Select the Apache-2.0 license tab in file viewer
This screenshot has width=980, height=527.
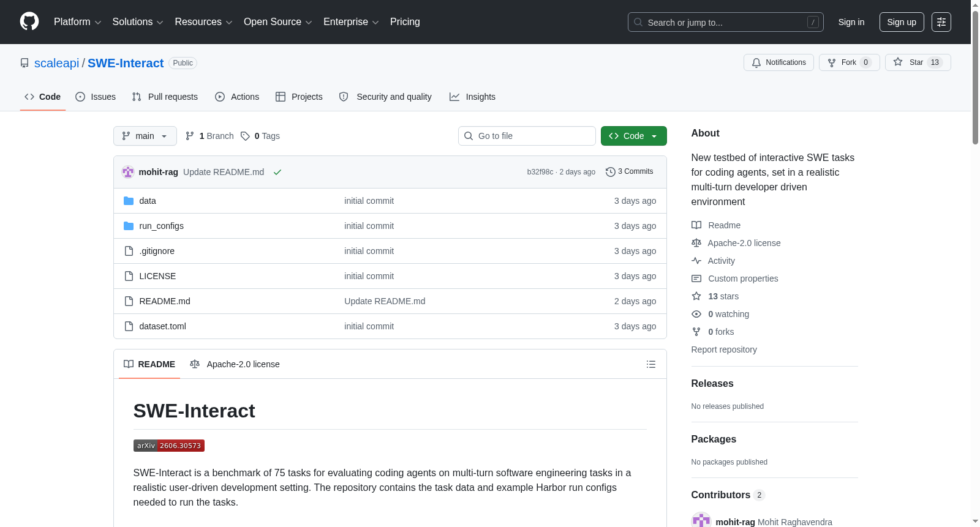click(x=235, y=364)
